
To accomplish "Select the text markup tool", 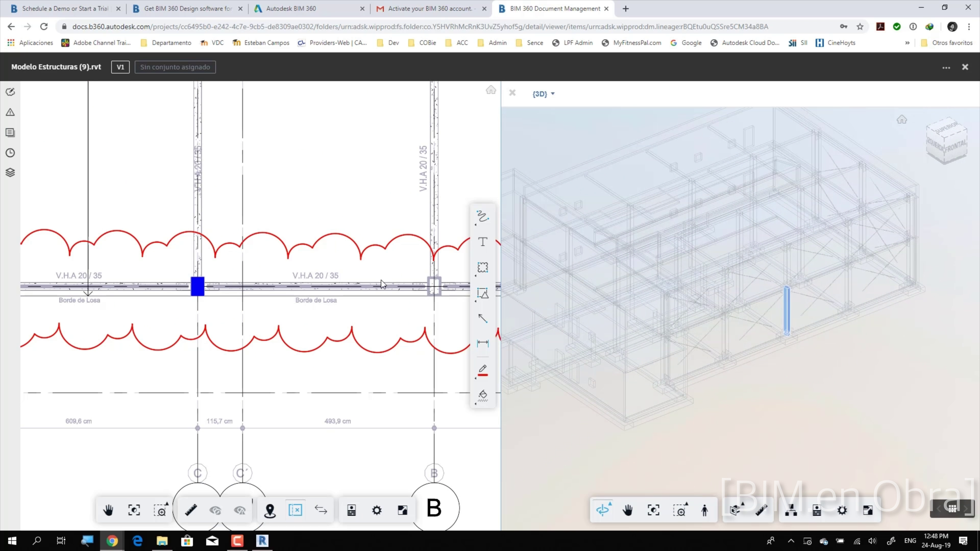I will point(482,242).
